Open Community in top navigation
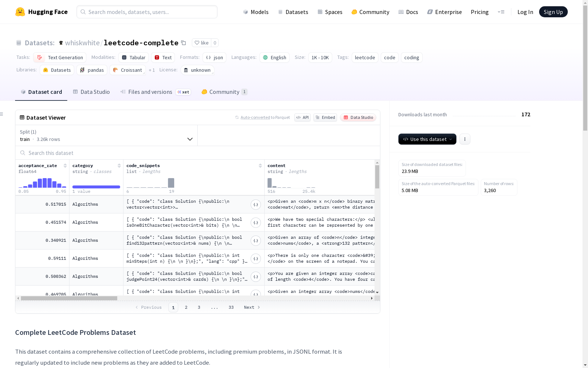 (370, 12)
